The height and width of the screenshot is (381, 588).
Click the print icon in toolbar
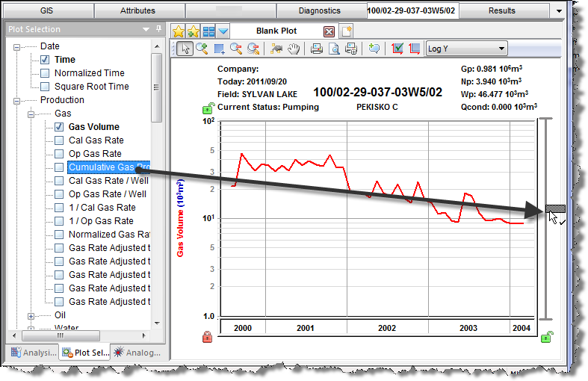pos(316,49)
